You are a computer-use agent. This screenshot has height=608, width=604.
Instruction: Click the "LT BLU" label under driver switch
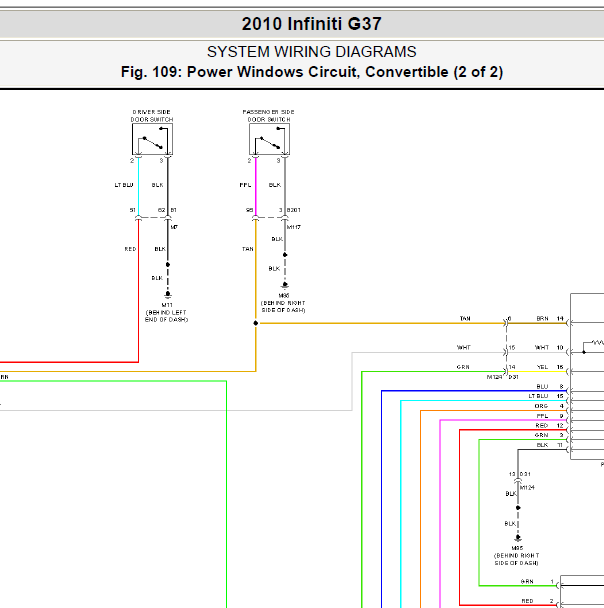[x=124, y=185]
